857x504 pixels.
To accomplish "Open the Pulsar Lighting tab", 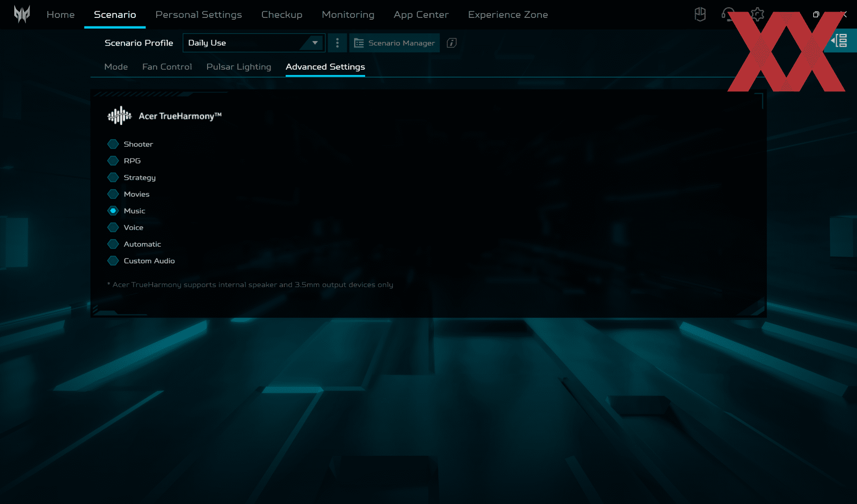I will tap(238, 67).
